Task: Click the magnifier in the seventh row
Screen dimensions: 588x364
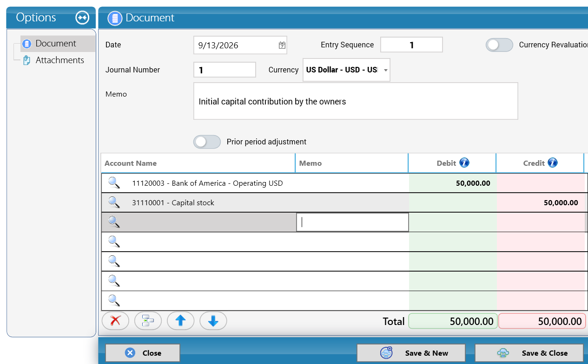Action: pos(114,300)
